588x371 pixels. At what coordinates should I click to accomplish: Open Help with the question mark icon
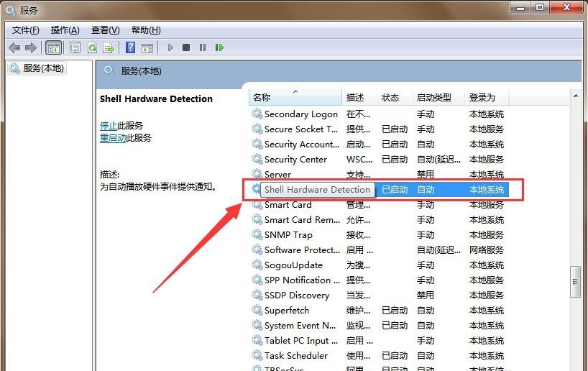coord(130,47)
